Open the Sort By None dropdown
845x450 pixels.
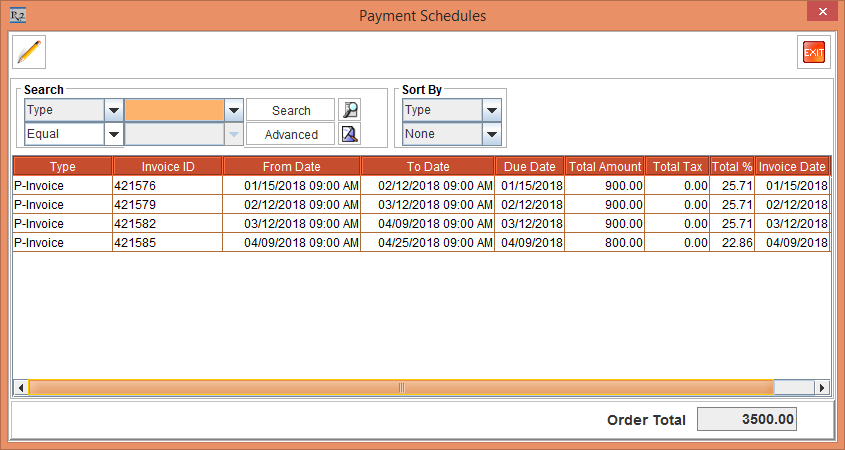(x=491, y=134)
